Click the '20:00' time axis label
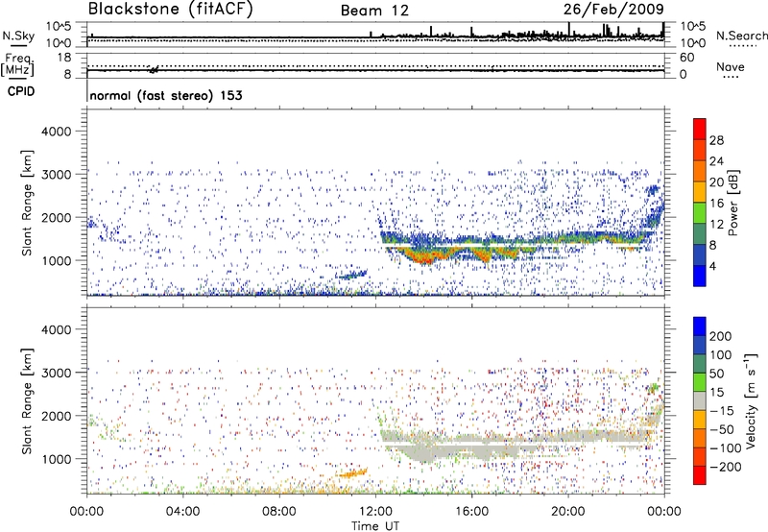This screenshot has width=768, height=532. point(568,512)
